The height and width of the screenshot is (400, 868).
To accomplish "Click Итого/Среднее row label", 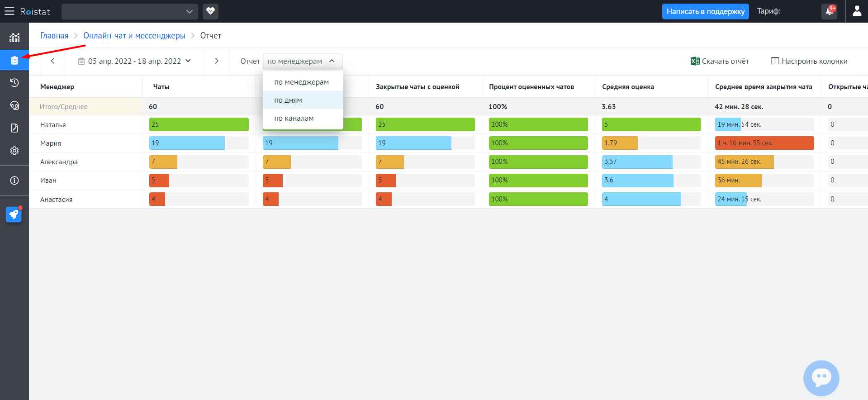I will (x=64, y=107).
